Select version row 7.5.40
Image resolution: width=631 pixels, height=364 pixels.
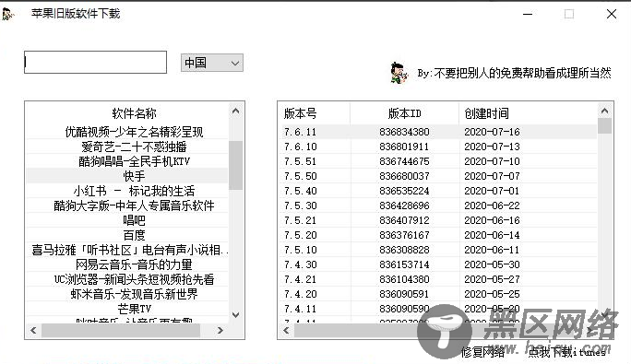[438, 191]
